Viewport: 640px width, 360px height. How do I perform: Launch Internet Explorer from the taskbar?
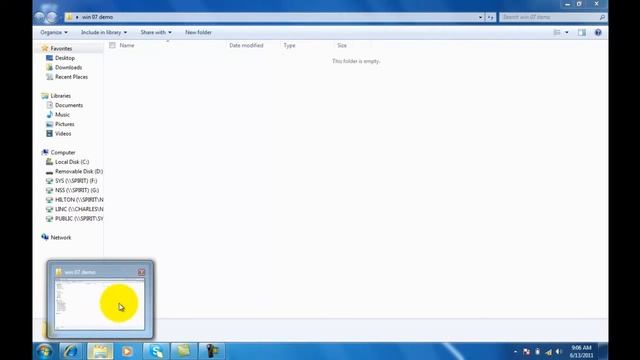tap(71, 351)
